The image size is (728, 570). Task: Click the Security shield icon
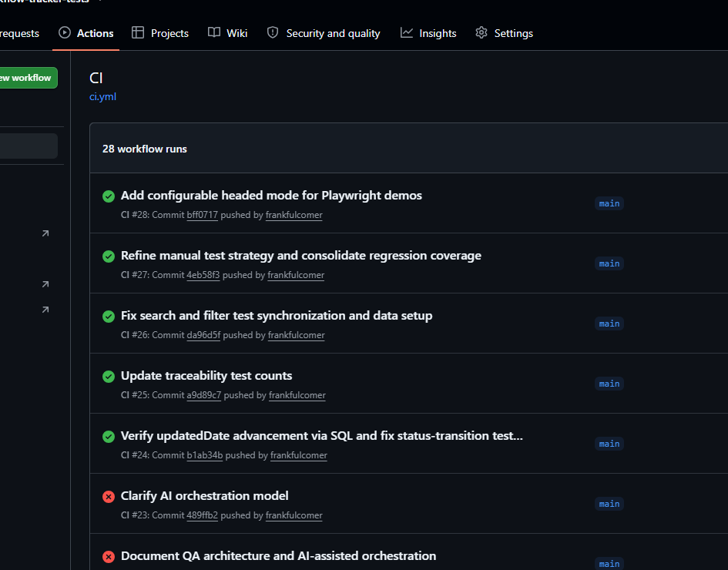click(x=273, y=32)
